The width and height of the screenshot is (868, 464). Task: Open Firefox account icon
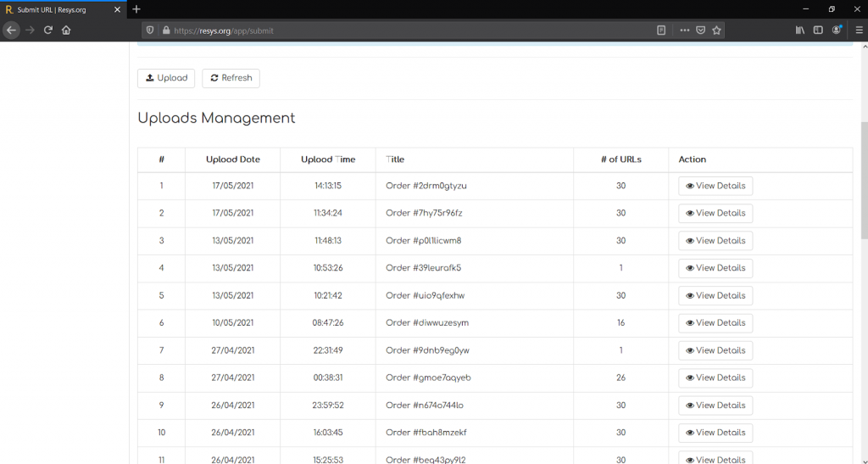[x=837, y=31]
